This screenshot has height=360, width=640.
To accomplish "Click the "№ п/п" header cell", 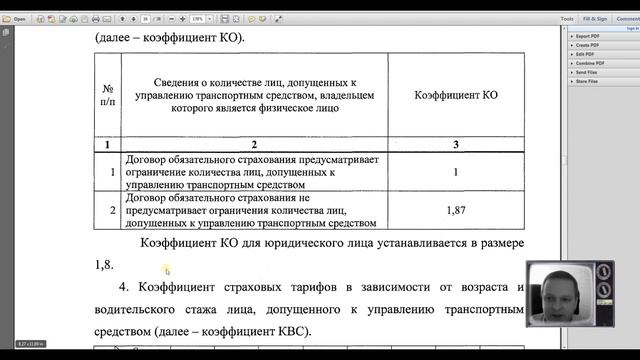I will click(108, 95).
